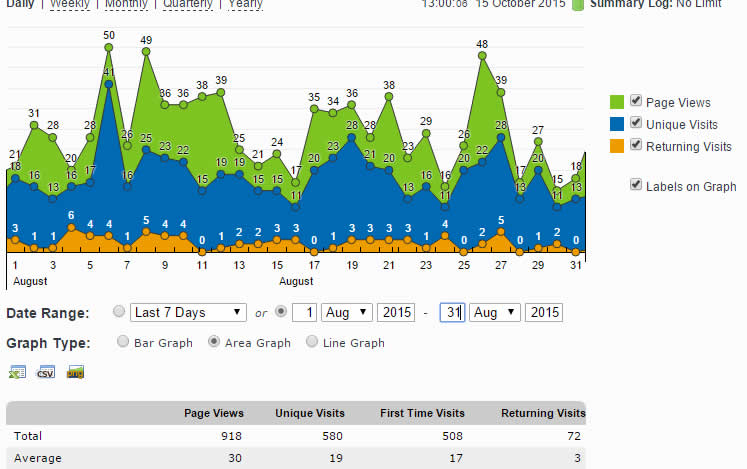The height and width of the screenshot is (469, 747).
Task: Switch to Monthly view
Action: click(x=126, y=4)
